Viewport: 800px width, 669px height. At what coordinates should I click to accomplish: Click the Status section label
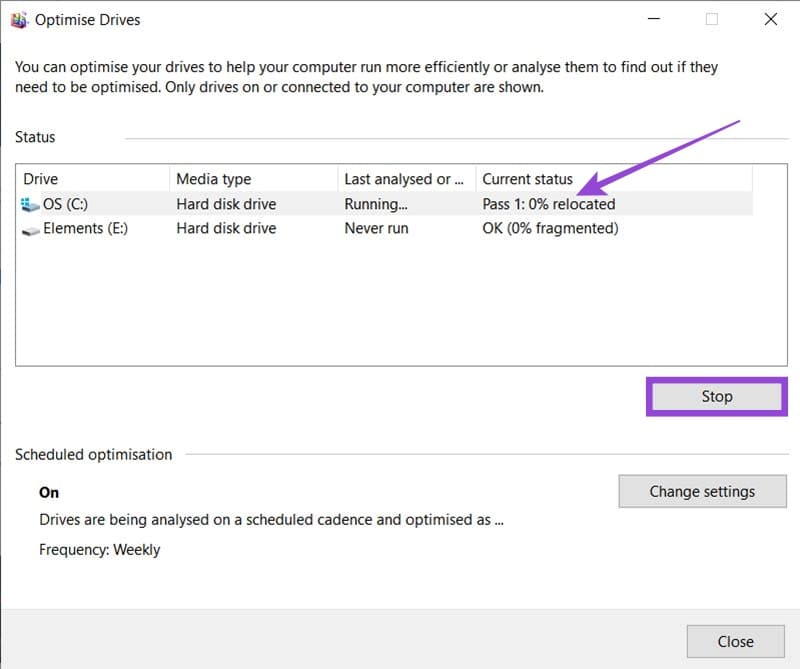point(36,137)
